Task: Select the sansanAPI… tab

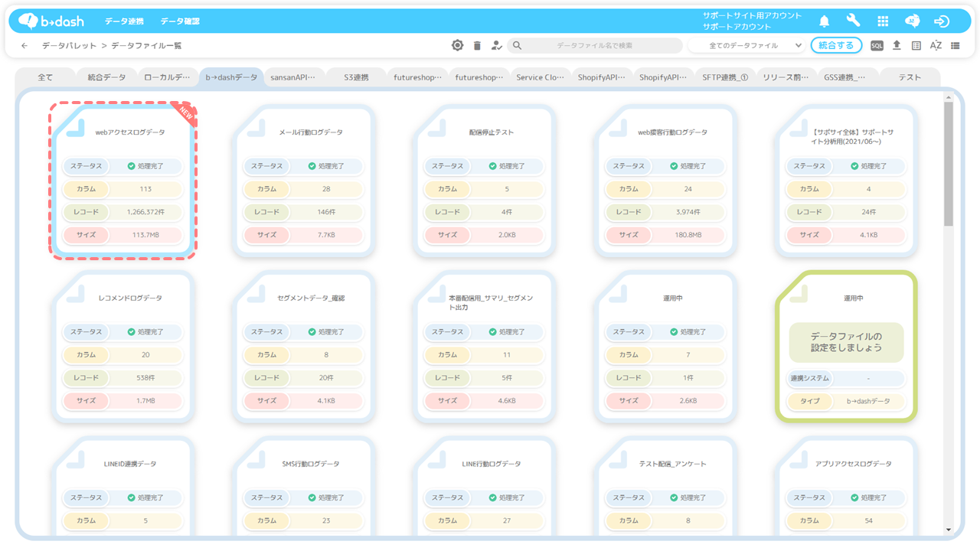Action: 293,77
